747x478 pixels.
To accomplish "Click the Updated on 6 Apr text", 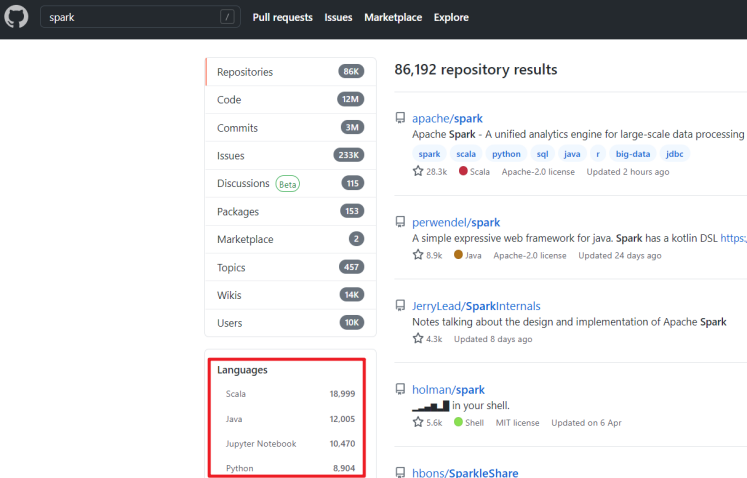I will click(586, 423).
